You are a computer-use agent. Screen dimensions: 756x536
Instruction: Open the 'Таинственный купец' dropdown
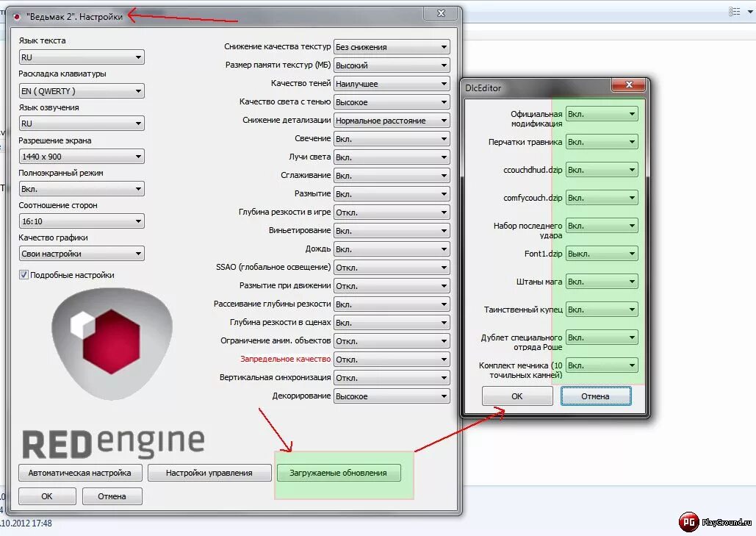[x=602, y=310]
